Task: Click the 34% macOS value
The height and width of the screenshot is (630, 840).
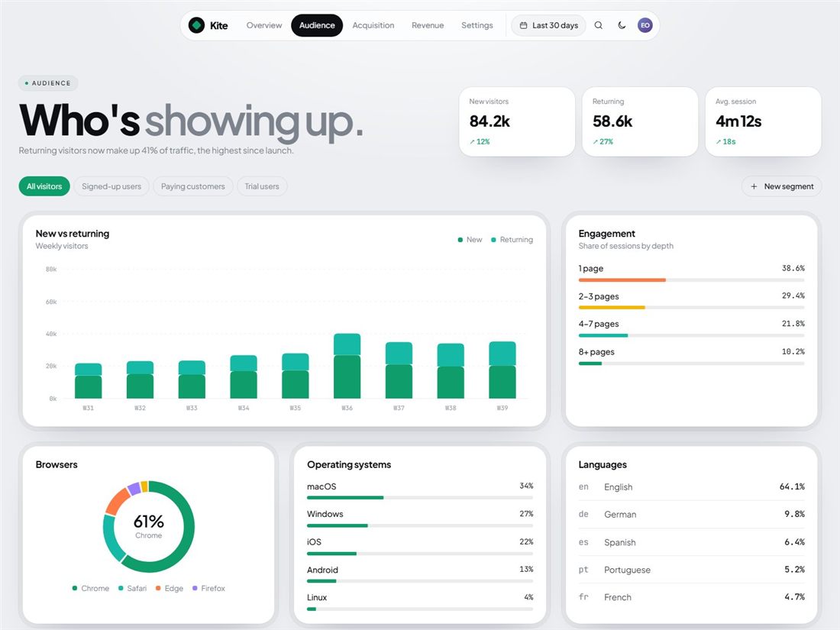Action: [526, 486]
